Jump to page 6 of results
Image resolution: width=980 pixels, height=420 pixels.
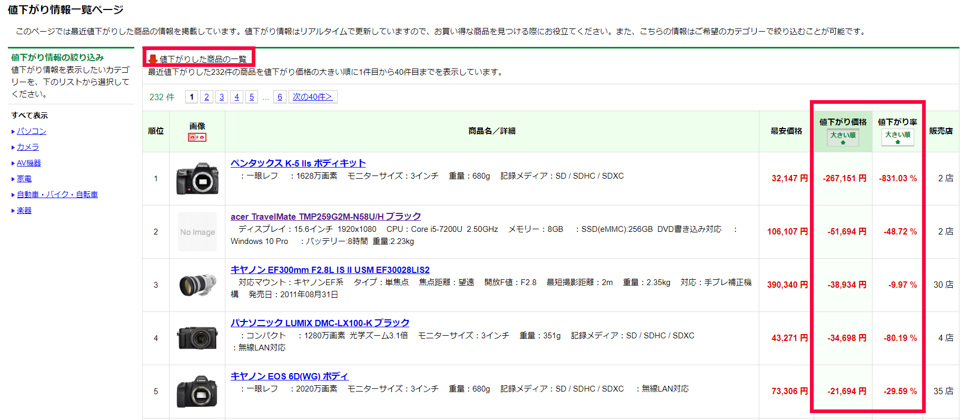click(280, 97)
